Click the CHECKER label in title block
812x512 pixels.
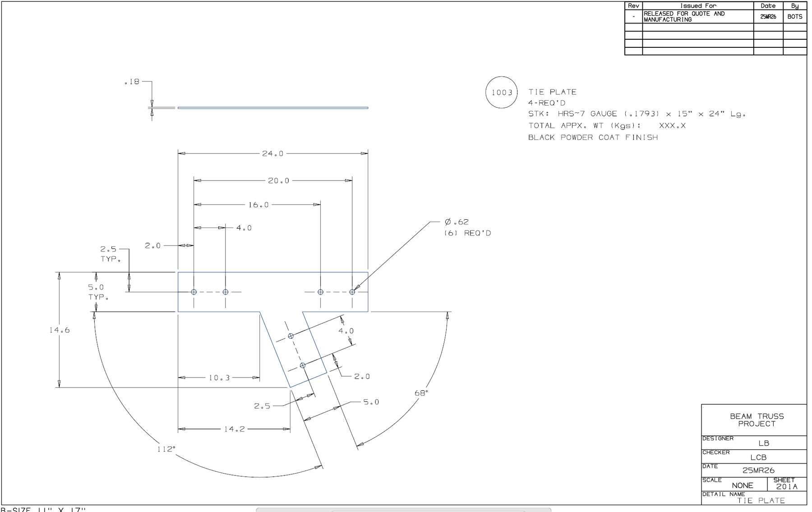coord(716,452)
